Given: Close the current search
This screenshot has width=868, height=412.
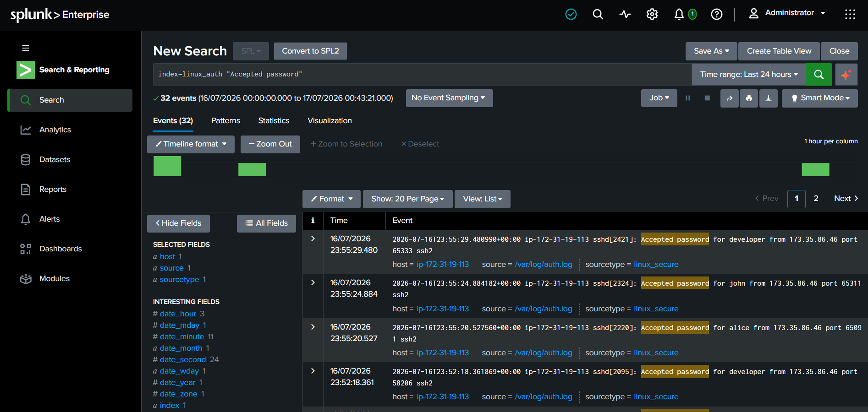Looking at the screenshot, I should click(839, 51).
